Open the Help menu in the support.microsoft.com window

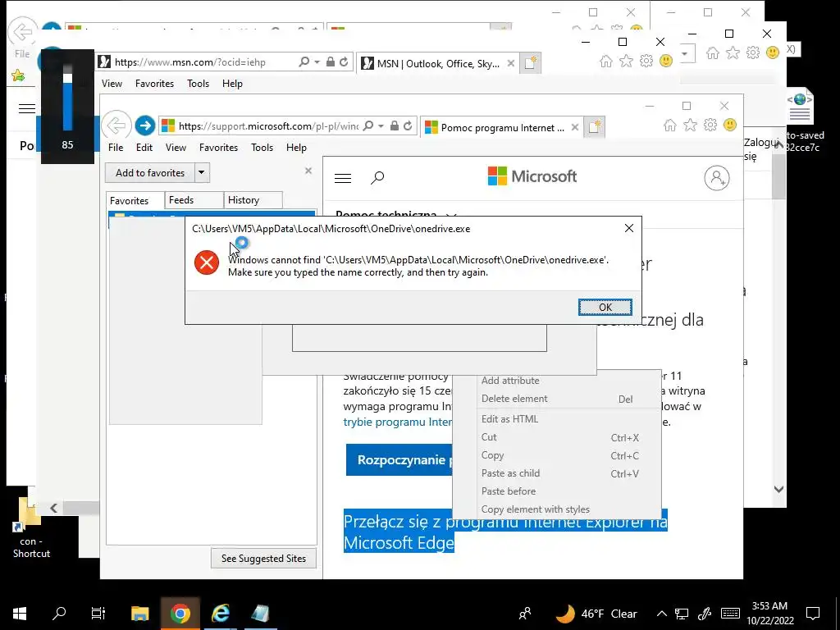[x=296, y=148]
